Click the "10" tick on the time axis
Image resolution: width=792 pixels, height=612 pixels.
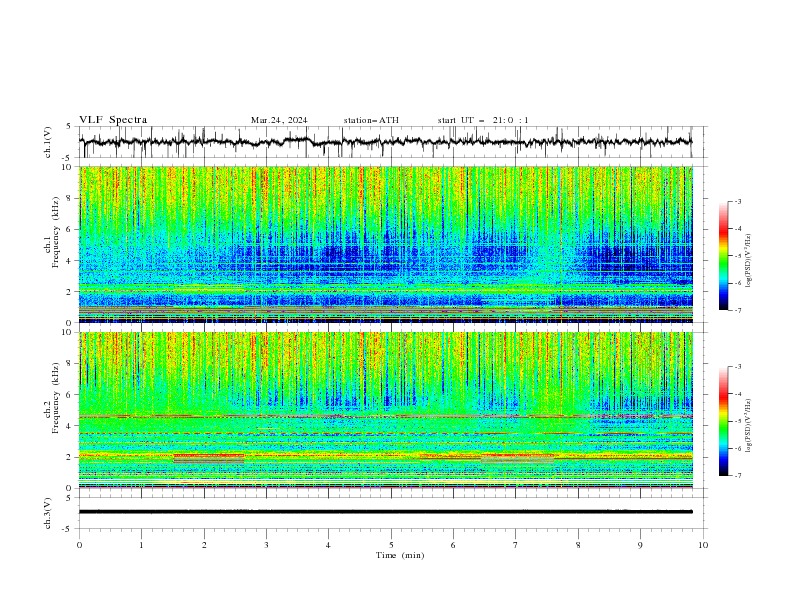[x=703, y=545]
